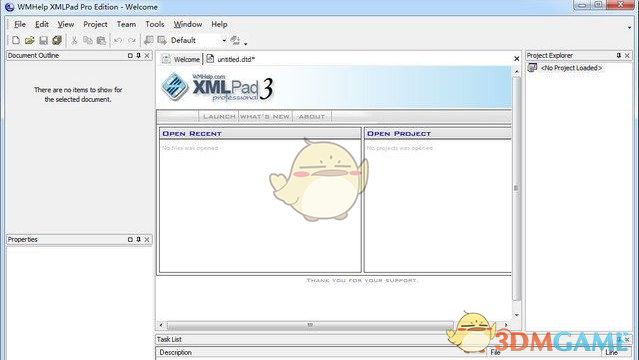Close the Document Outline panel
Image resolution: width=639 pixels, height=360 pixels.
tap(147, 55)
